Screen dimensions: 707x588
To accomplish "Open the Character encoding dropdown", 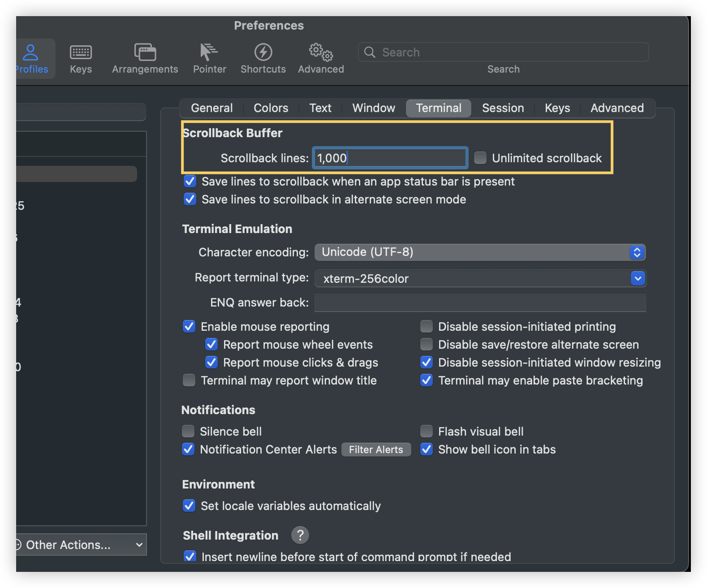I will [x=480, y=252].
